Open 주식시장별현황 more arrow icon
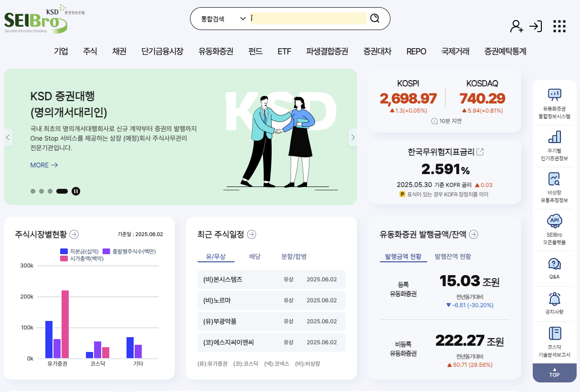This screenshot has width=580, height=392. click(x=74, y=234)
